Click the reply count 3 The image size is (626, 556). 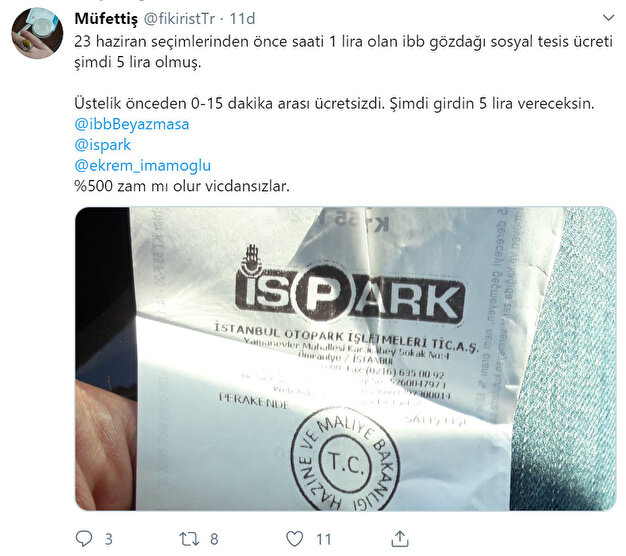point(109,539)
